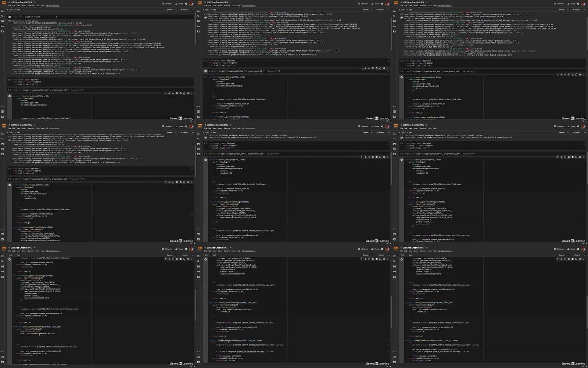Collapse the header chevron in center frame
Screen dimensions: 588x368
(389, 132)
